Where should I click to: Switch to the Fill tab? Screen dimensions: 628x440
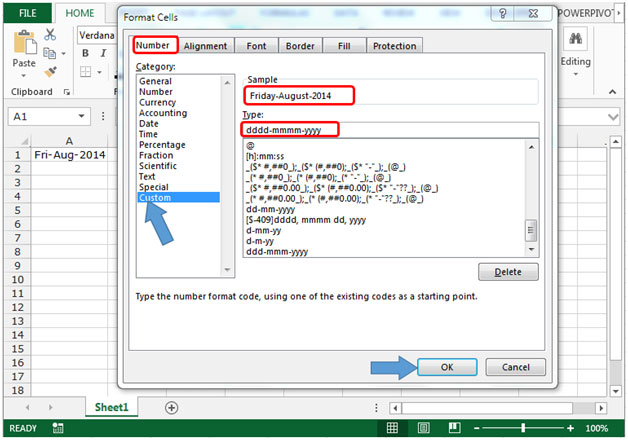tap(344, 46)
